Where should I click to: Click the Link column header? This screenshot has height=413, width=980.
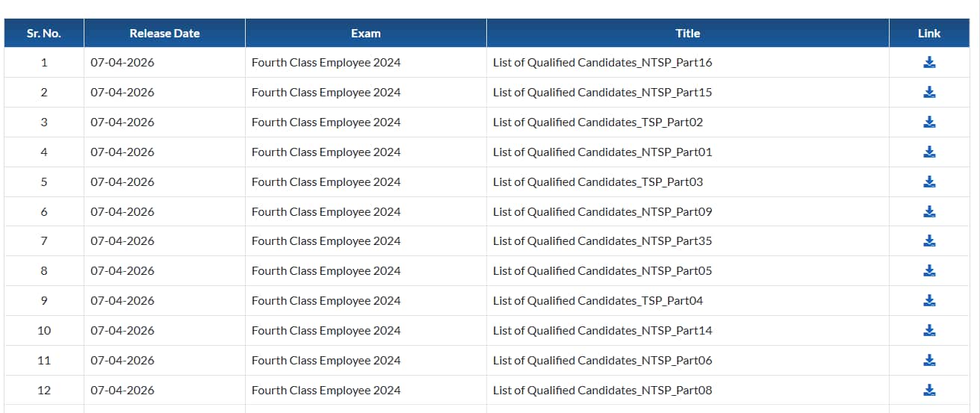click(x=929, y=34)
